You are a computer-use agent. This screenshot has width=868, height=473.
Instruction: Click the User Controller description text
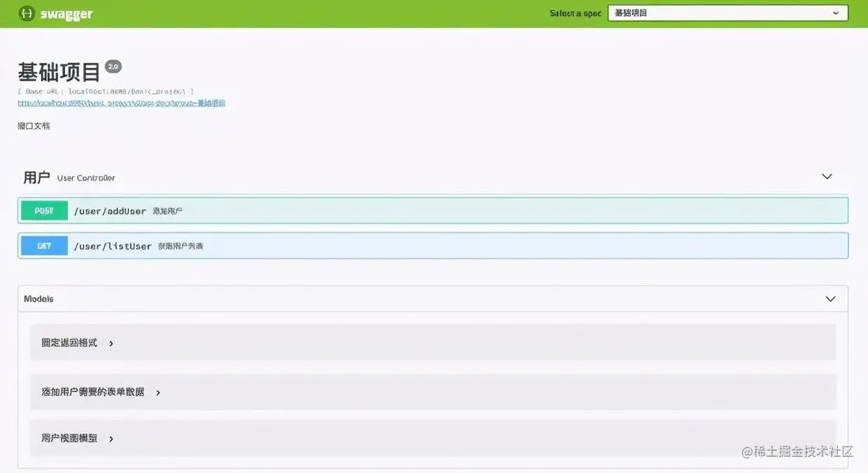pos(86,178)
